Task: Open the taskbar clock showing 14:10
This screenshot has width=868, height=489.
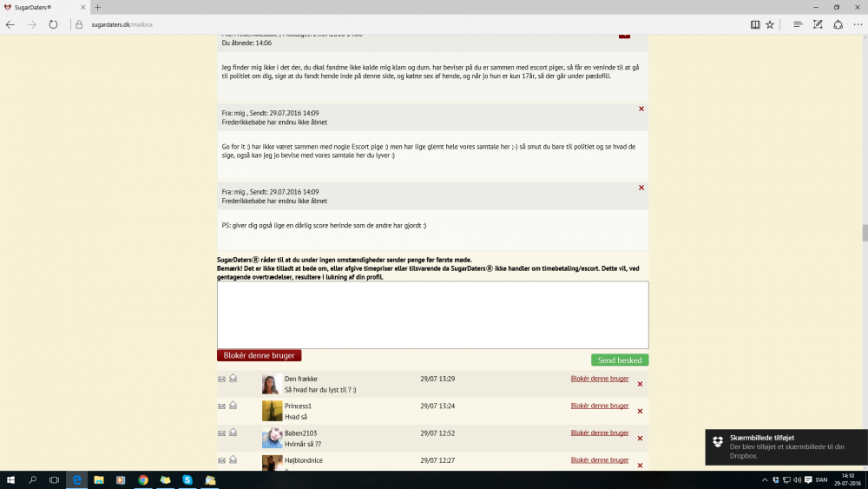Action: tap(847, 480)
